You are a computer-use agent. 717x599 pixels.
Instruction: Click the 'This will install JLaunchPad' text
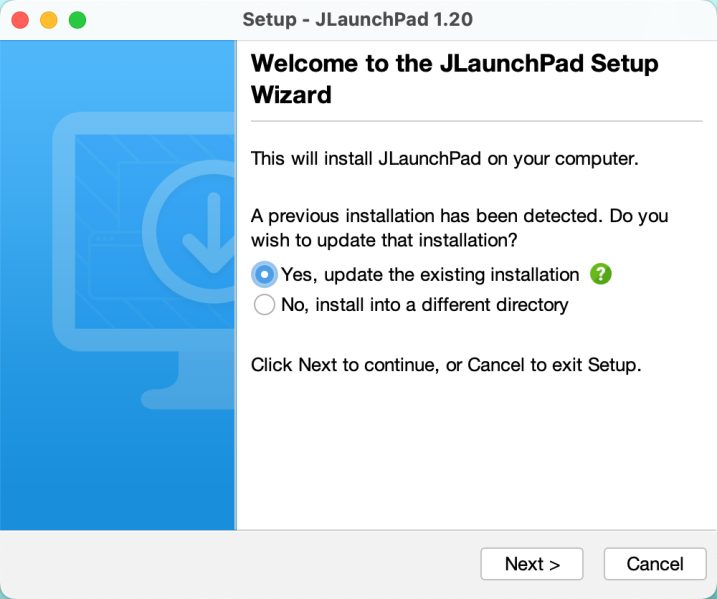pyautogui.click(x=444, y=158)
